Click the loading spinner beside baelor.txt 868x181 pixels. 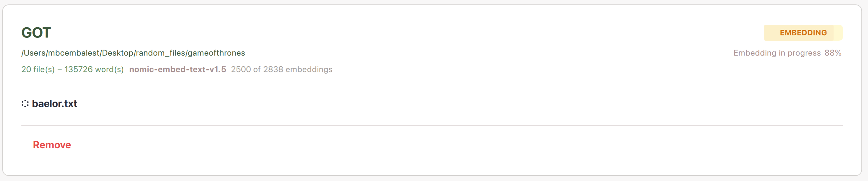point(25,104)
